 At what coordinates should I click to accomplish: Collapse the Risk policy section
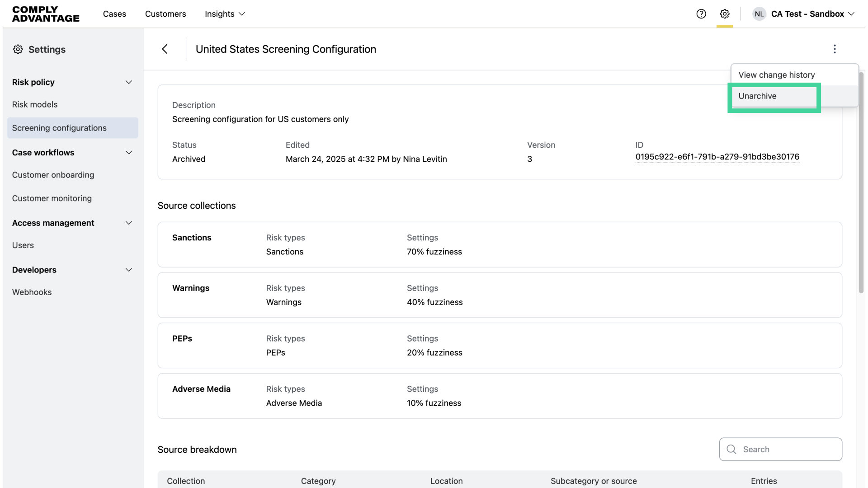click(128, 82)
